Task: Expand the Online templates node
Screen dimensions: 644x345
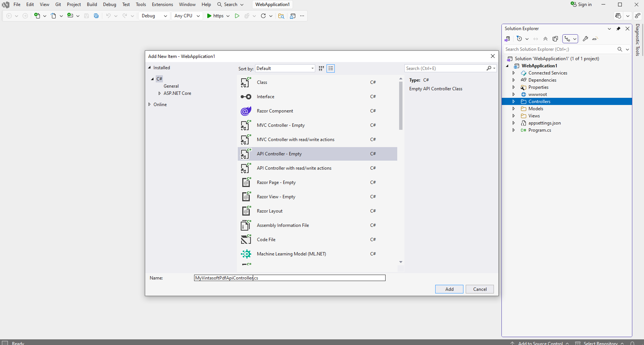Action: coord(149,105)
